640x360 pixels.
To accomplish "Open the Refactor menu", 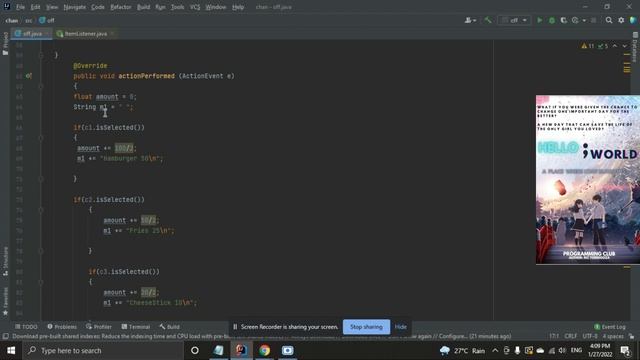I will [x=121, y=7].
